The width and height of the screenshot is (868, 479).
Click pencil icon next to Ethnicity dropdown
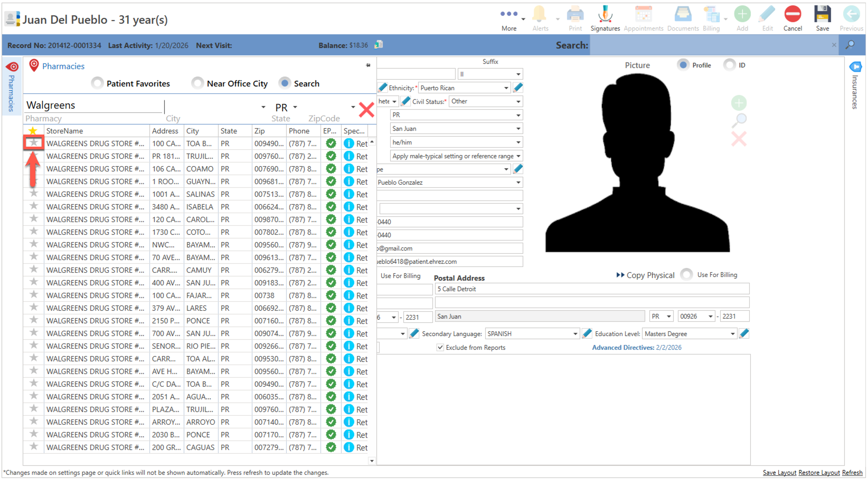point(518,88)
